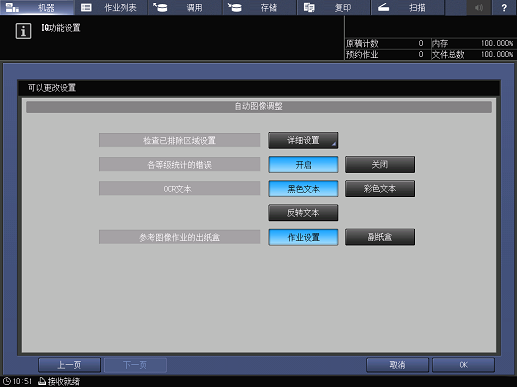This screenshot has height=387, width=517.
Task: Go to previous page with 上一页
Action: click(x=69, y=365)
